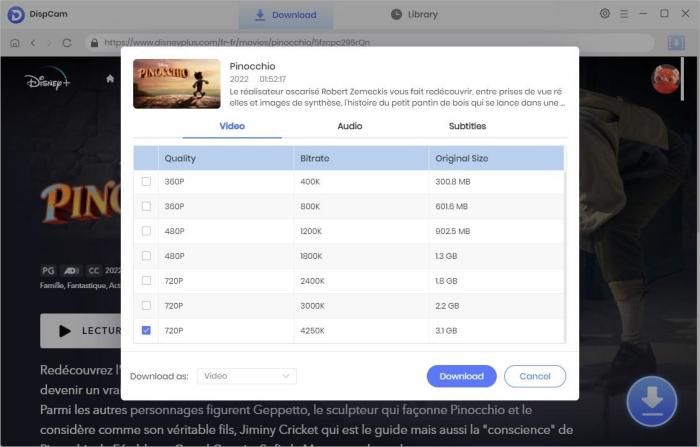Check the 360P 800K row checkbox

[146, 206]
